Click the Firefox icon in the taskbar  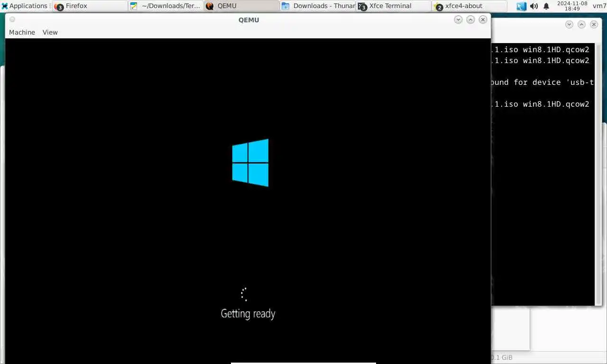coord(59,6)
